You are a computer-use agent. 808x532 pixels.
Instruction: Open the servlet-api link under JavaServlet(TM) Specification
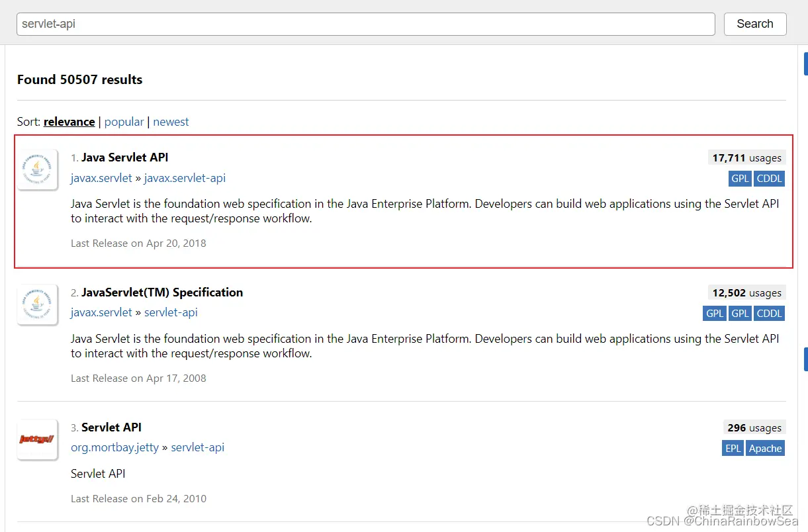(x=171, y=312)
